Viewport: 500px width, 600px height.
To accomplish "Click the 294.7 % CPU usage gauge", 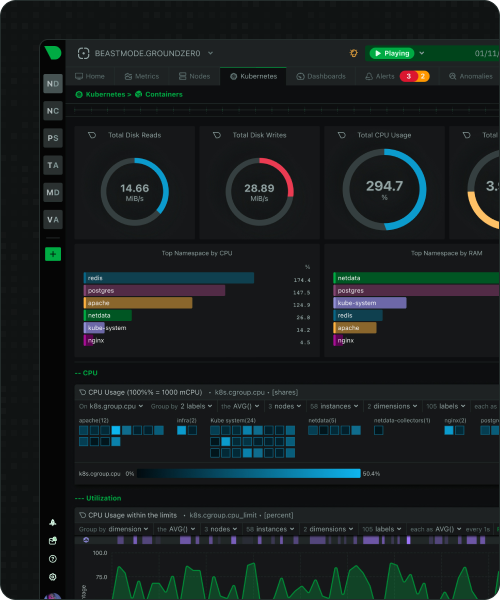I will point(384,190).
